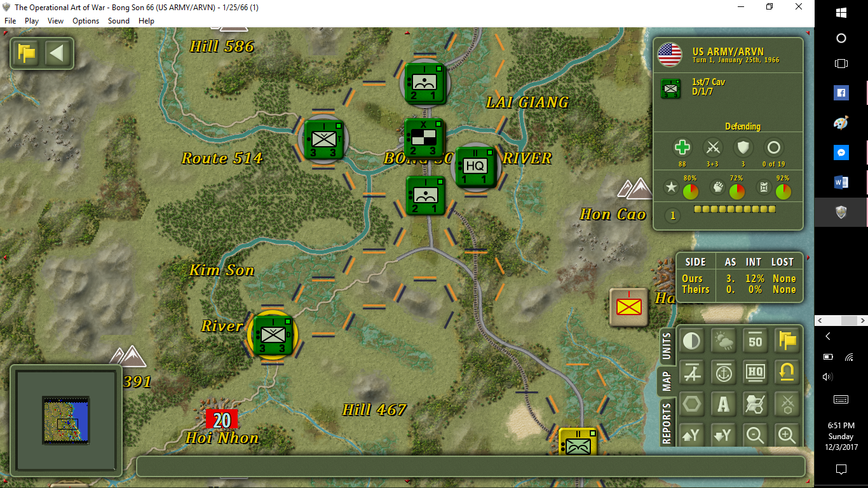Toggle the weather cloud display button
This screenshot has height=488, width=868.
pos(724,341)
